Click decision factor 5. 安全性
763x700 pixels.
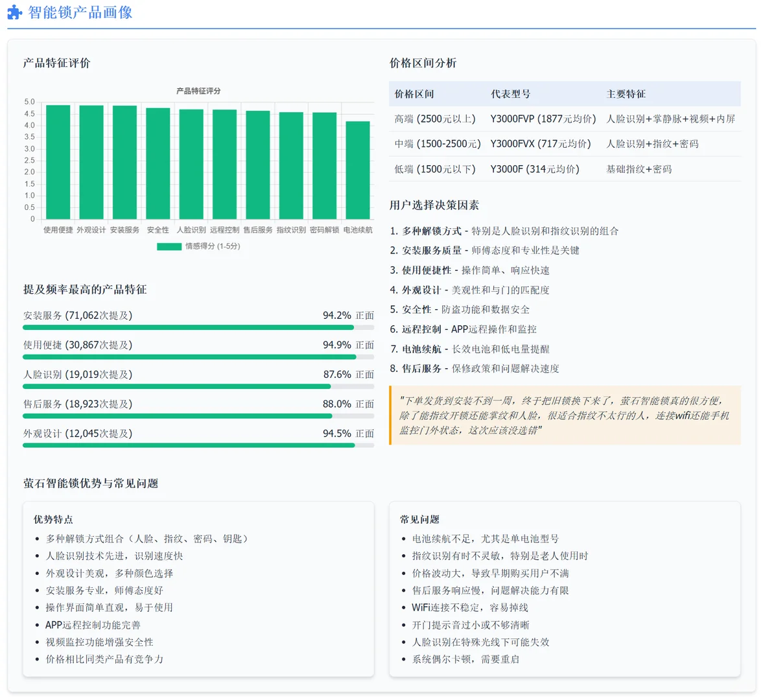click(x=460, y=310)
